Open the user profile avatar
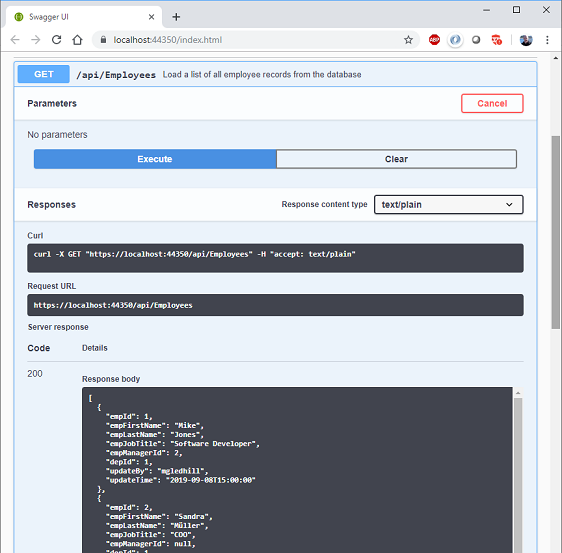This screenshot has height=553, width=562. pos(526,40)
